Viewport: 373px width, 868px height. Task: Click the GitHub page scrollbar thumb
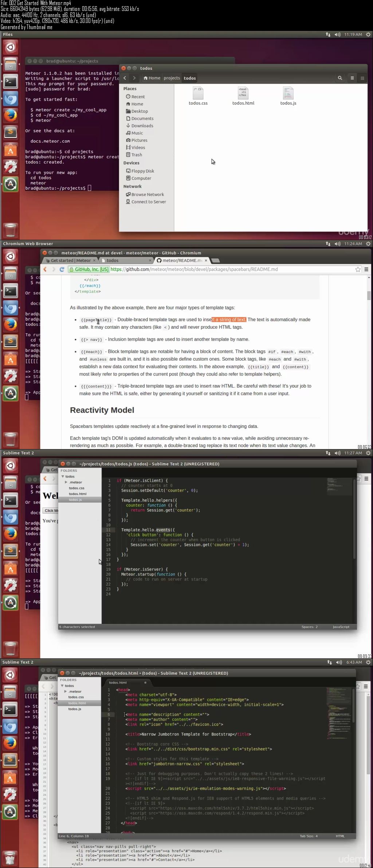[x=369, y=296]
